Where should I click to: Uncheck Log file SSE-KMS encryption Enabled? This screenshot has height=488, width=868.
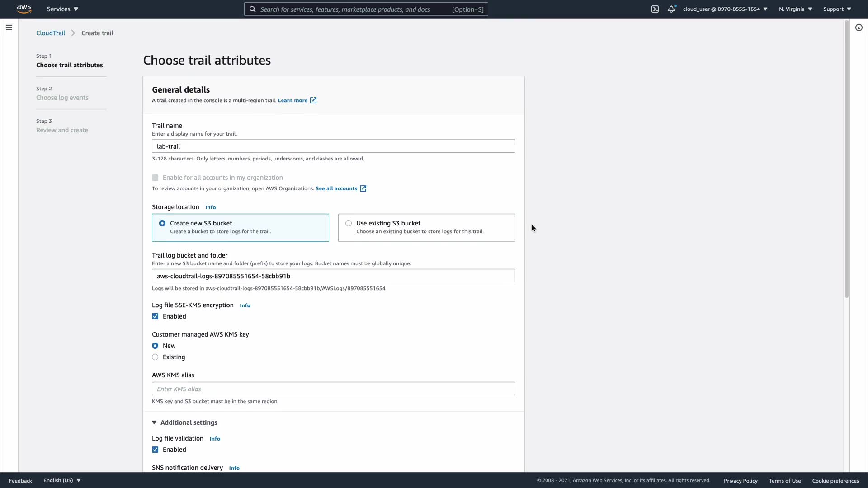[x=155, y=316]
